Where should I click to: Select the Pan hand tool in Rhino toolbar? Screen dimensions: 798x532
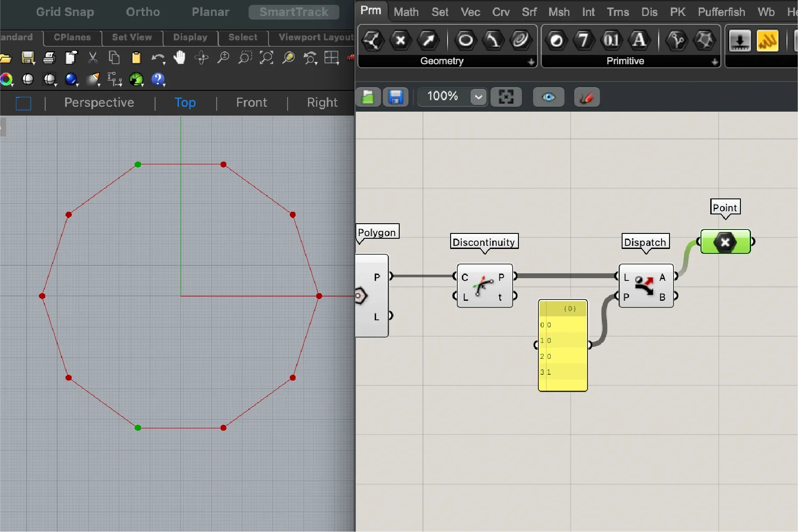(180, 58)
